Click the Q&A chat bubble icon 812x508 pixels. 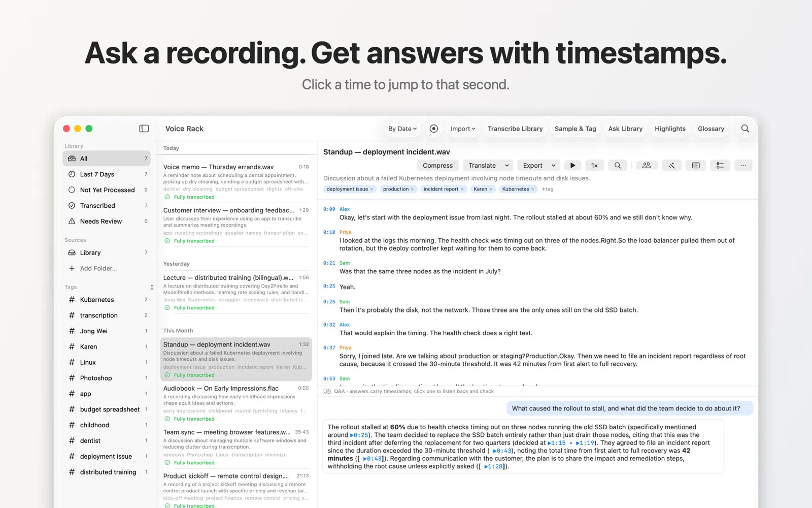point(327,391)
